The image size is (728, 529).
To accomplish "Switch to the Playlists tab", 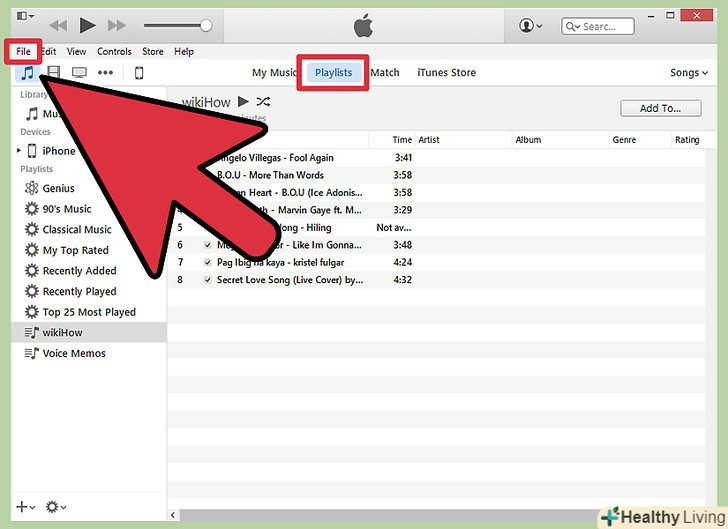I will coord(333,72).
